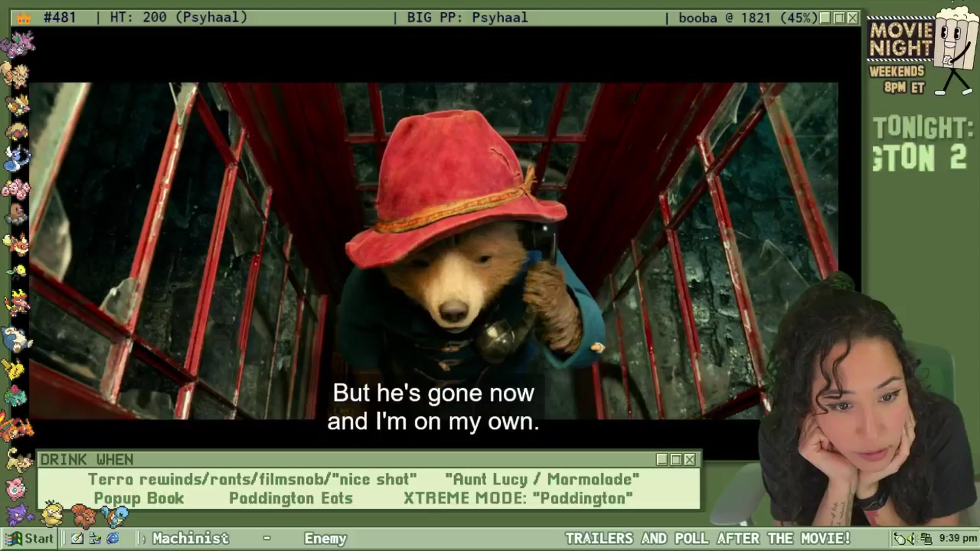Launch the notepad quick launch icon
Viewport: 980px width, 551px height.
click(77, 538)
